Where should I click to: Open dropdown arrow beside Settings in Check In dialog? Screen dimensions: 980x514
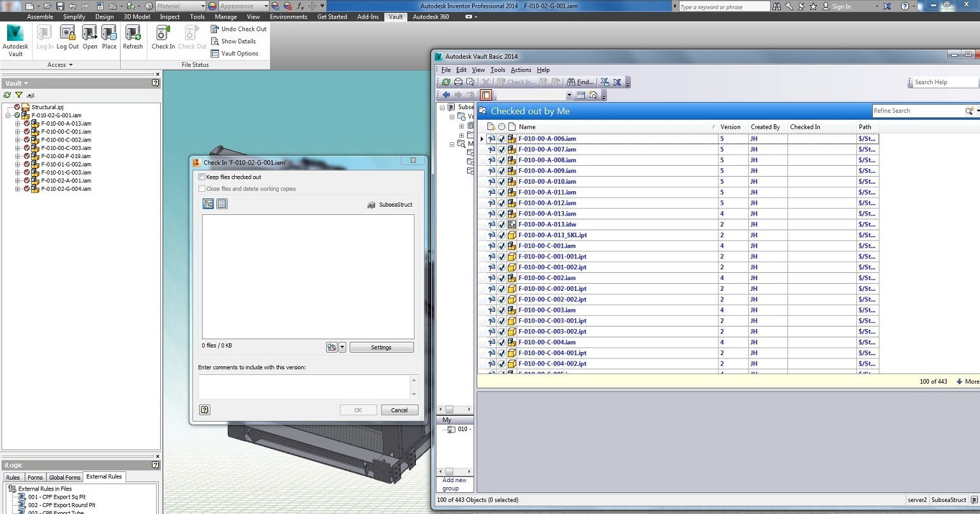point(342,348)
